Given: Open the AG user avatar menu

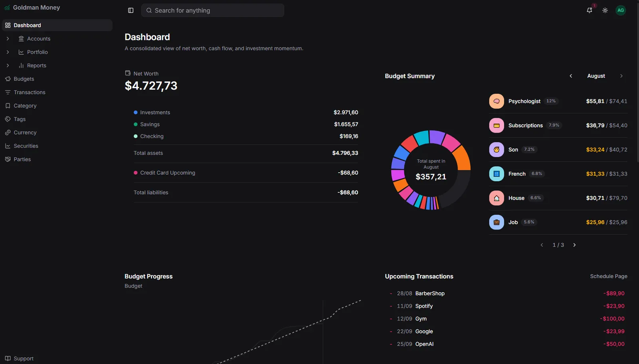Looking at the screenshot, I should coord(621,10).
